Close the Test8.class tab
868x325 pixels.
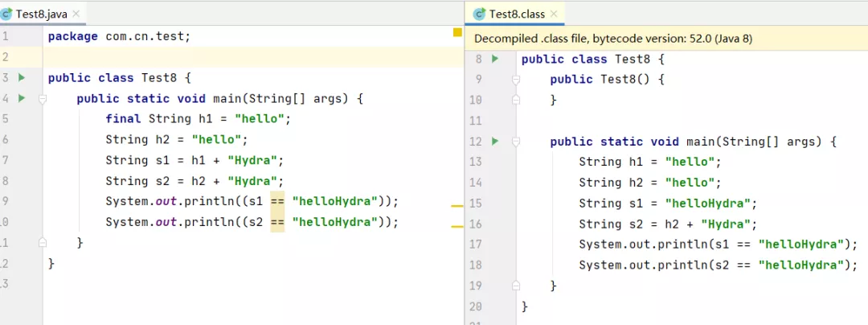[x=553, y=14]
